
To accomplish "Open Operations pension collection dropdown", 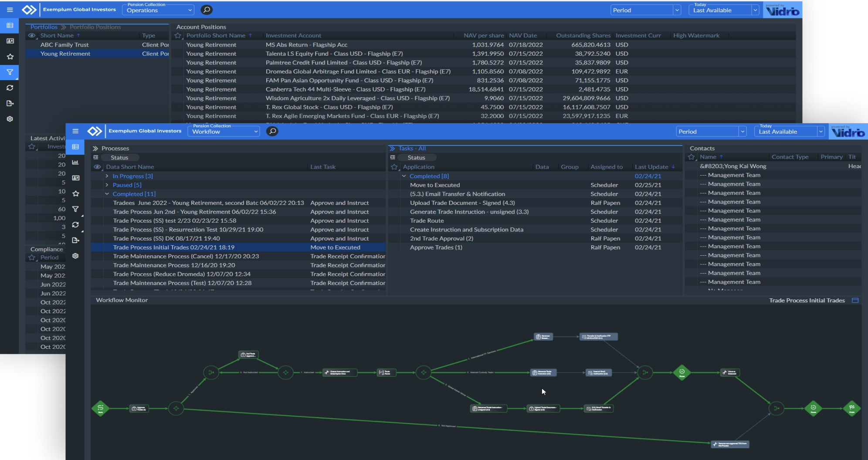I will [x=158, y=10].
